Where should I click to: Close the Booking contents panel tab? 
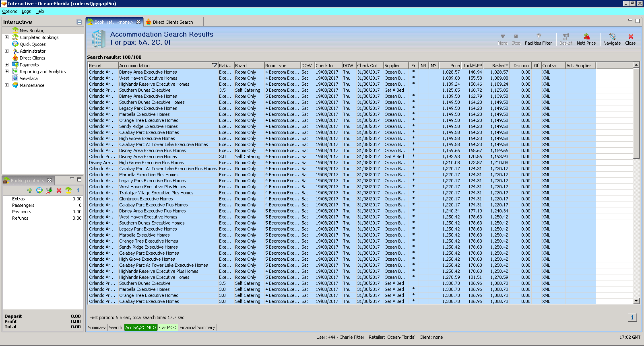tap(50, 180)
